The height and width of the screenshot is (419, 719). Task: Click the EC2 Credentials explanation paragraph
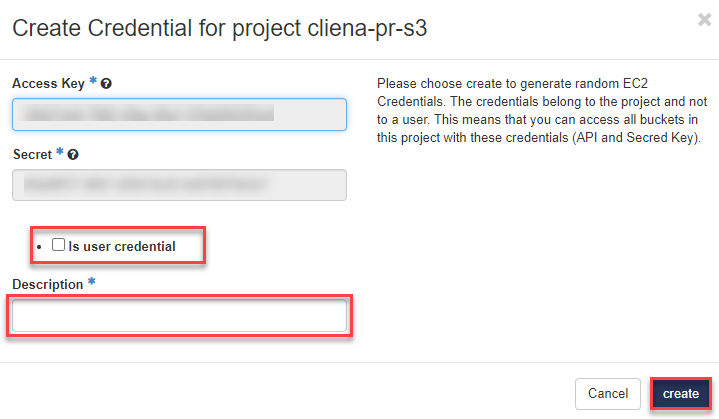click(542, 110)
